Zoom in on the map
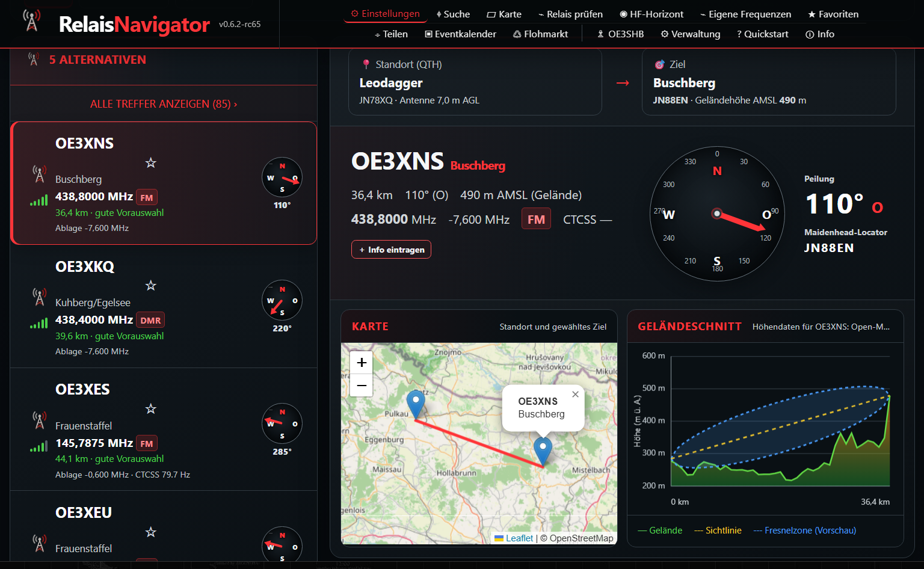The width and height of the screenshot is (924, 569). (362, 363)
